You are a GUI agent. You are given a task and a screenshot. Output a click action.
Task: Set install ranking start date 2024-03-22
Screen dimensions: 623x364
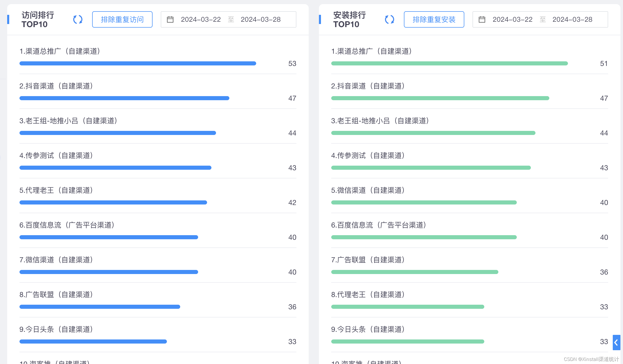coord(512,19)
